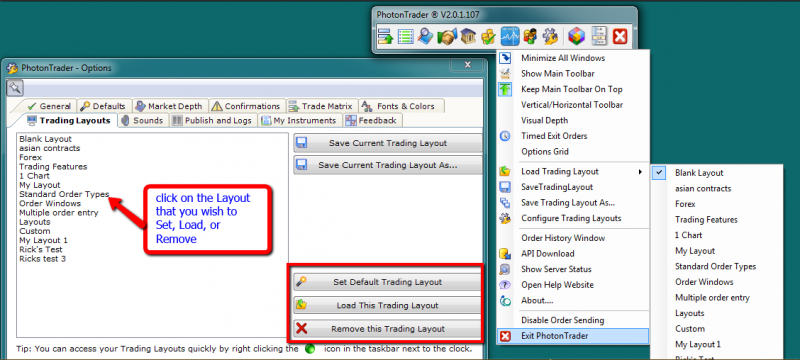Choose My Layout 1 in layout submenu
Viewport: 800px width, 360px height.
point(717,344)
